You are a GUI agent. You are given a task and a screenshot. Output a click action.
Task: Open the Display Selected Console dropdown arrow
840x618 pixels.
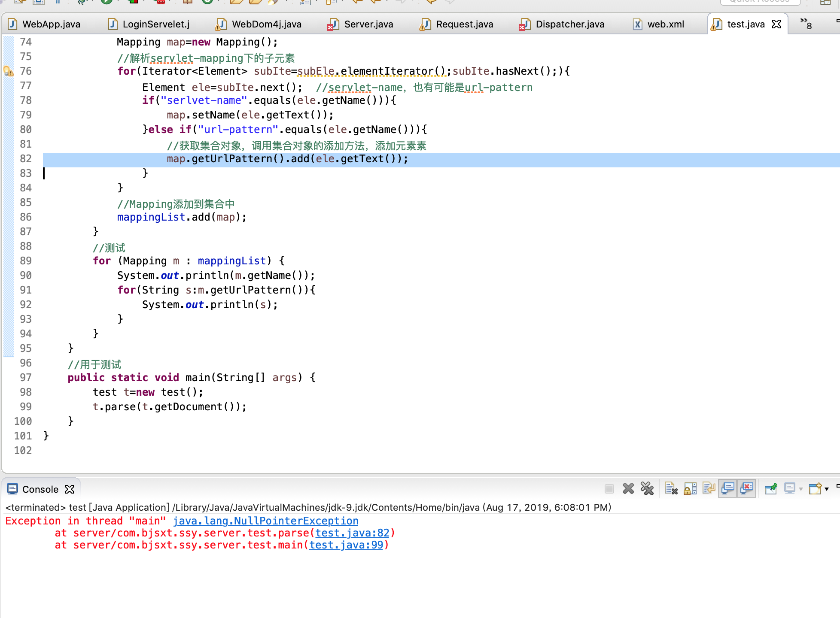[x=801, y=489]
